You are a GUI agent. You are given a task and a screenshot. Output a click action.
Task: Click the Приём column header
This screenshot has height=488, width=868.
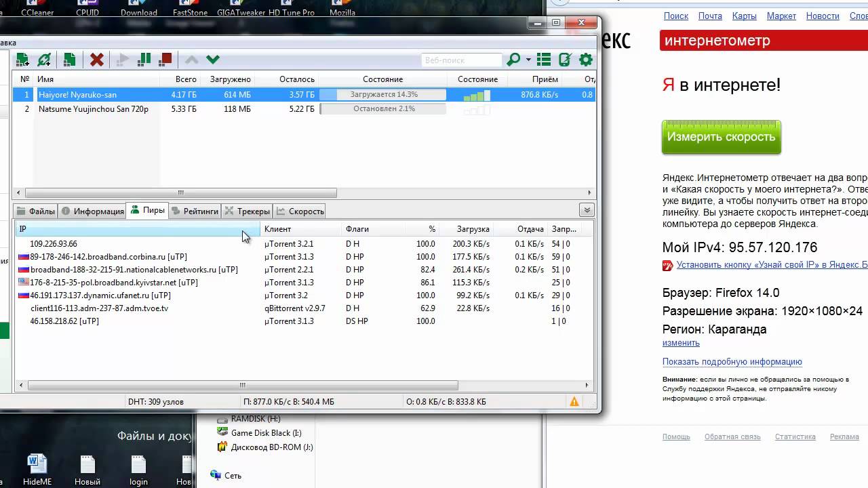pyautogui.click(x=545, y=79)
